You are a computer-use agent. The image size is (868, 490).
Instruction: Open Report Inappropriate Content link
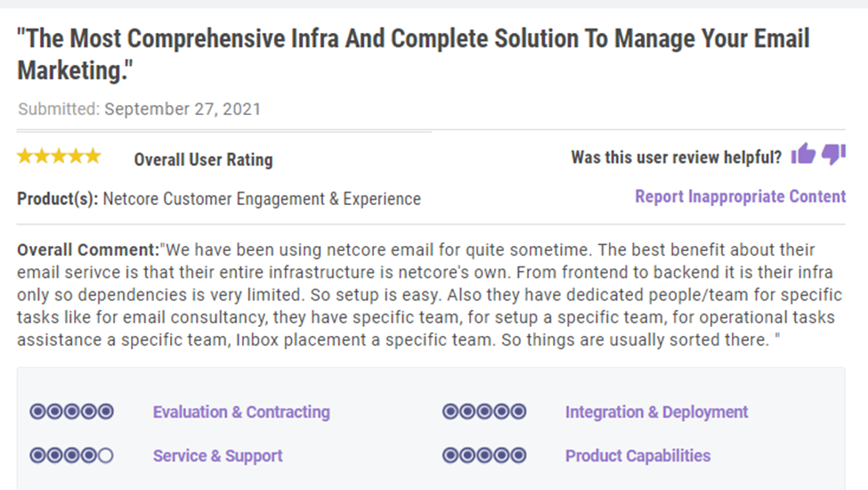740,197
